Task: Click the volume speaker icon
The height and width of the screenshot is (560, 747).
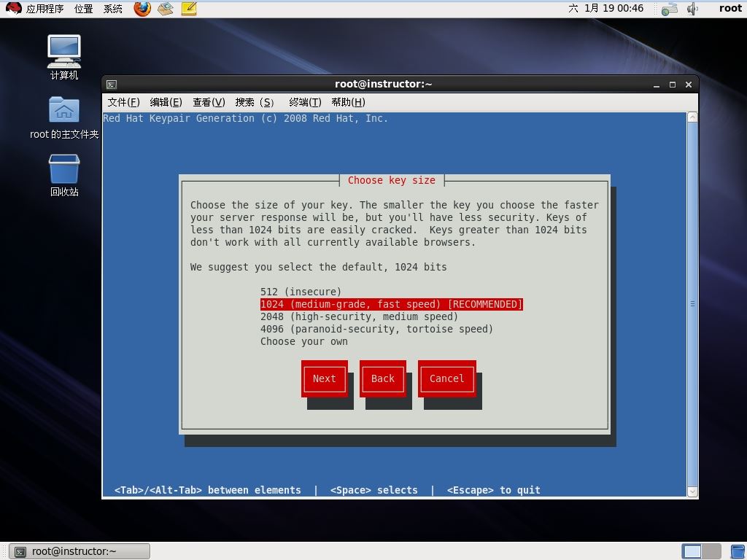Action: pyautogui.click(x=692, y=9)
